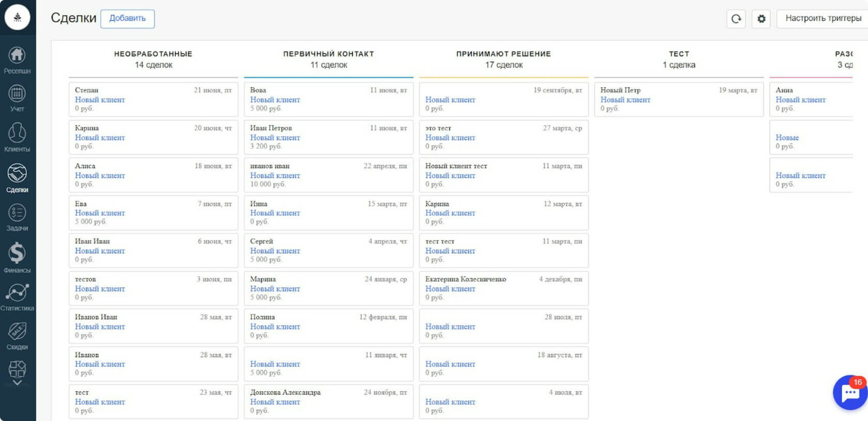Select the Сделки handshake icon
The image size is (868, 421).
pyautogui.click(x=17, y=174)
